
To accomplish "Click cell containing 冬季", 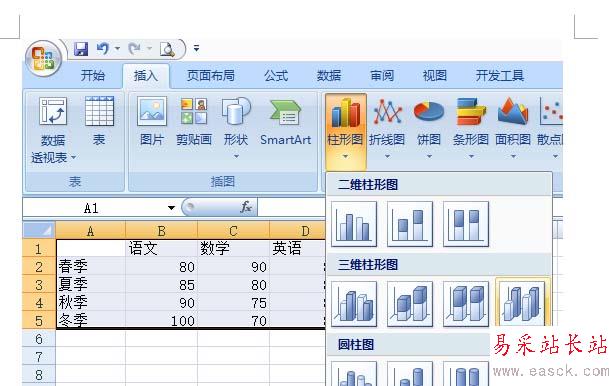I will (x=91, y=320).
